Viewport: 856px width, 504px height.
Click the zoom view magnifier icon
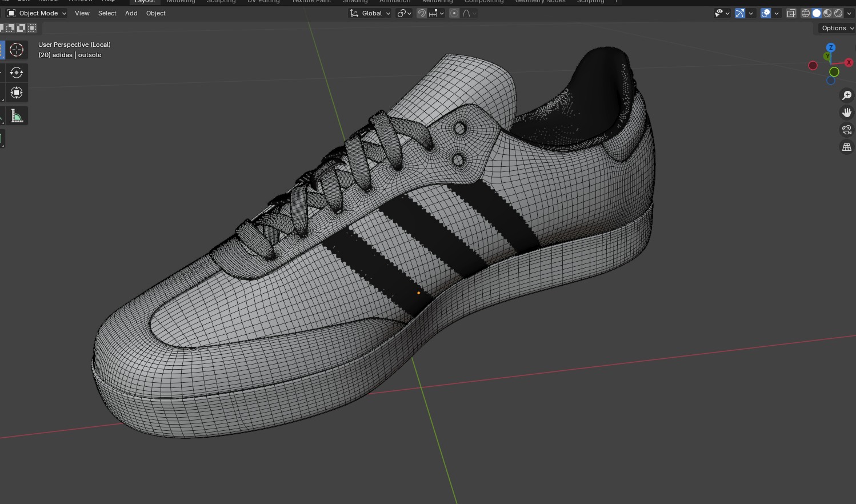coord(847,95)
